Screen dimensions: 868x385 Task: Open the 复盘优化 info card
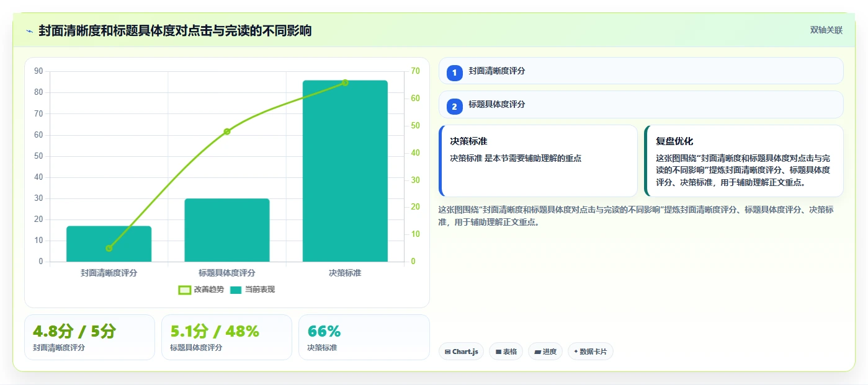pos(744,161)
